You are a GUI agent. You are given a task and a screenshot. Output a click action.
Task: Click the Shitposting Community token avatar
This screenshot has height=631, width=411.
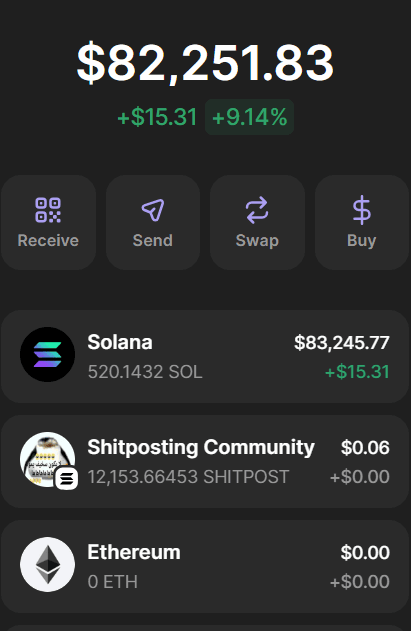click(x=48, y=460)
